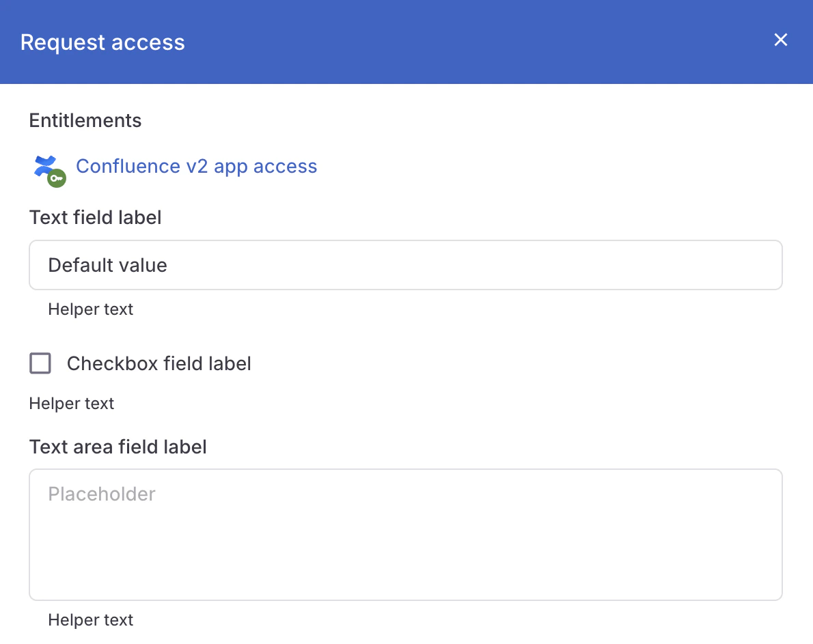
Task: Click the Confluence logo icon
Action: 45,165
